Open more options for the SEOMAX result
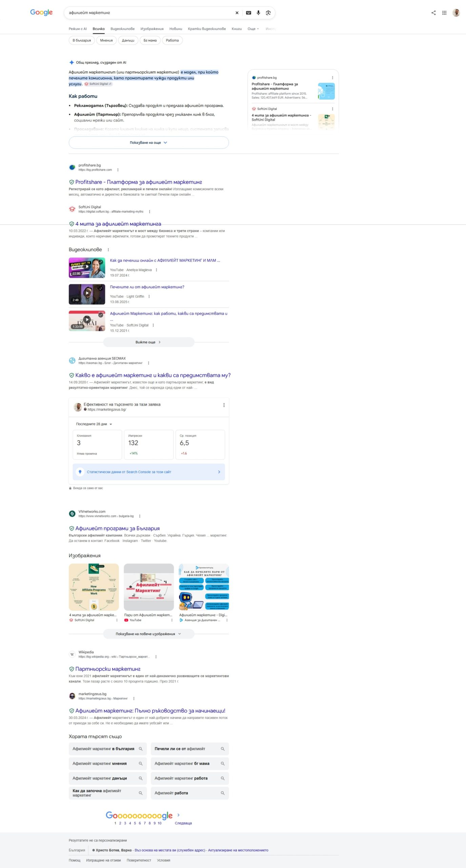 pyautogui.click(x=148, y=363)
